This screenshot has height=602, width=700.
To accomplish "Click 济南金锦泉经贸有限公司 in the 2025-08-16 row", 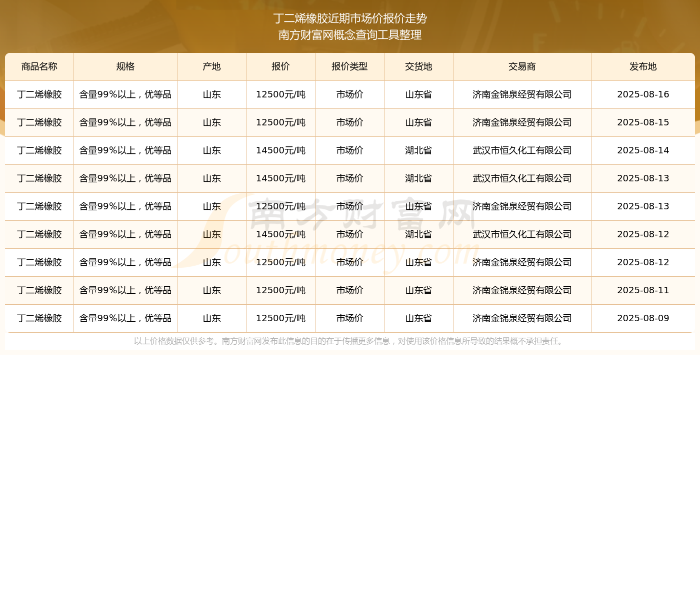I will [x=522, y=95].
